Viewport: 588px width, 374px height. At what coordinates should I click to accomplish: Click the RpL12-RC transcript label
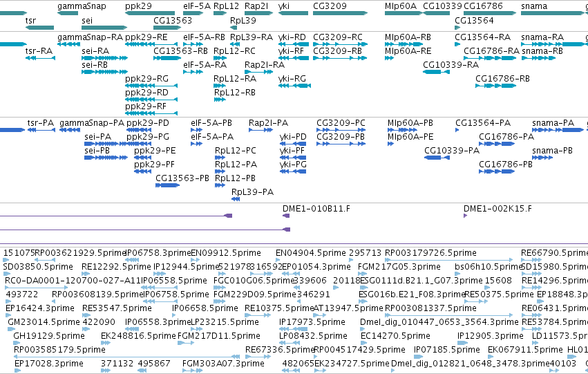pos(234,51)
